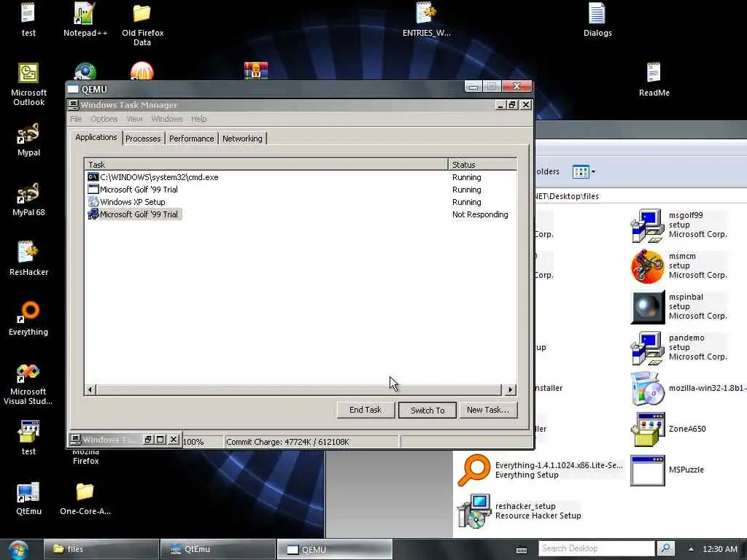Click the New Task... button
This screenshot has width=747, height=560.
point(488,410)
